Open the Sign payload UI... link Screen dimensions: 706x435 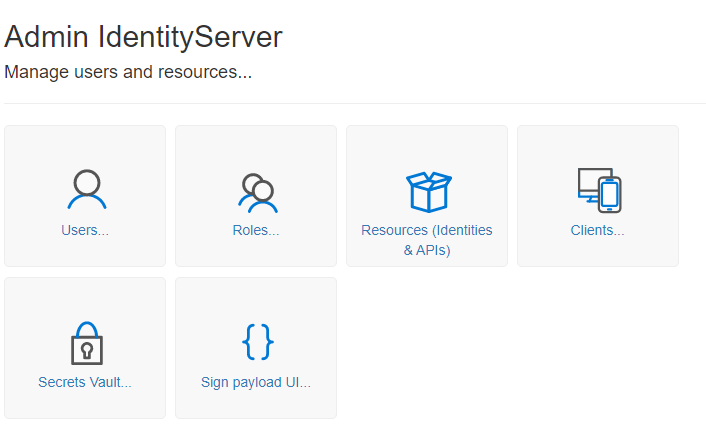pyautogui.click(x=256, y=382)
